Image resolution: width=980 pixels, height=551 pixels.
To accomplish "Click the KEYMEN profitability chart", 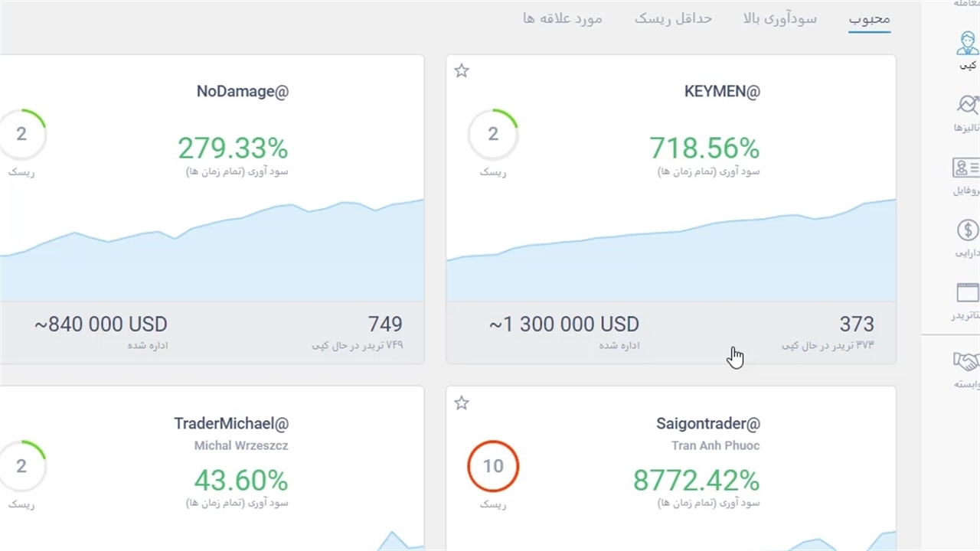I will click(x=671, y=253).
